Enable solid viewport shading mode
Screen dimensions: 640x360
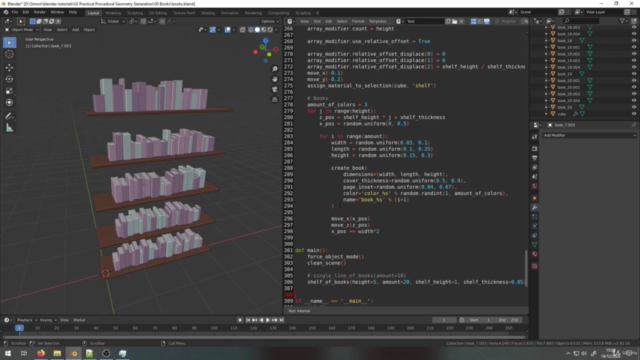[x=257, y=30]
